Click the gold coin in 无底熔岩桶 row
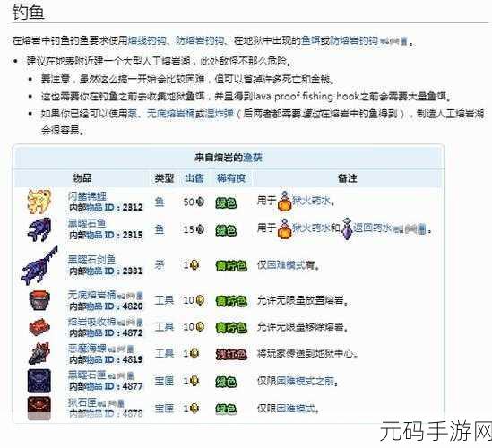Screen dimensions: 492x448 [x=200, y=300]
